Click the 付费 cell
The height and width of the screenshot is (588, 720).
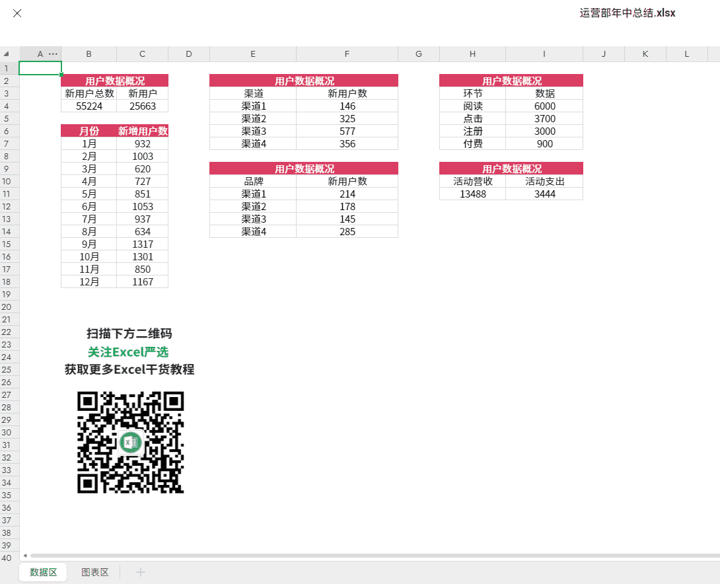pos(472,144)
